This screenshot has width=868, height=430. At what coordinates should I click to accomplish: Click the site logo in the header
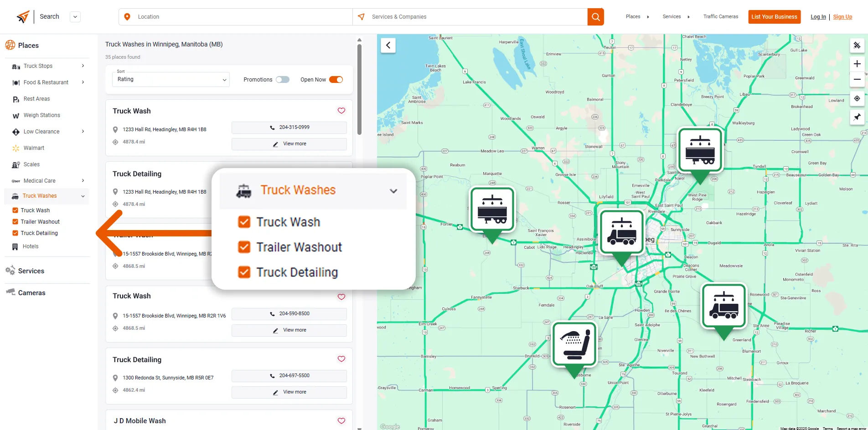click(x=23, y=17)
